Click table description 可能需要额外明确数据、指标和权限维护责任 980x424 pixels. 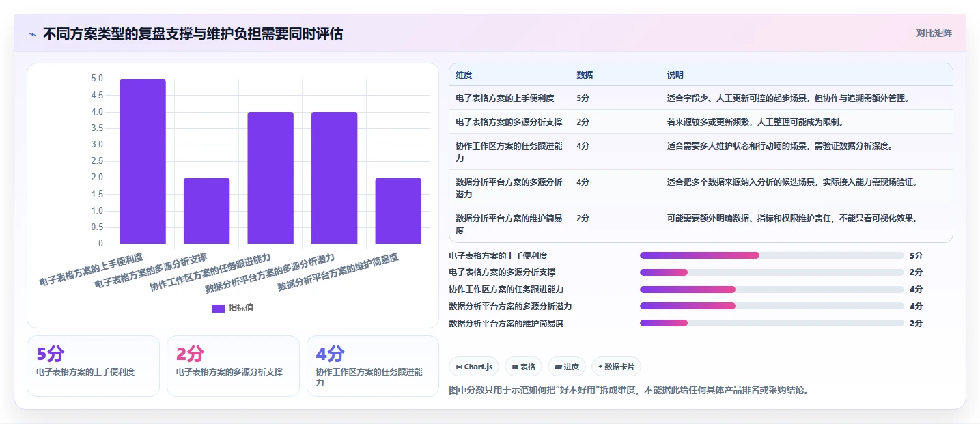[x=792, y=218]
